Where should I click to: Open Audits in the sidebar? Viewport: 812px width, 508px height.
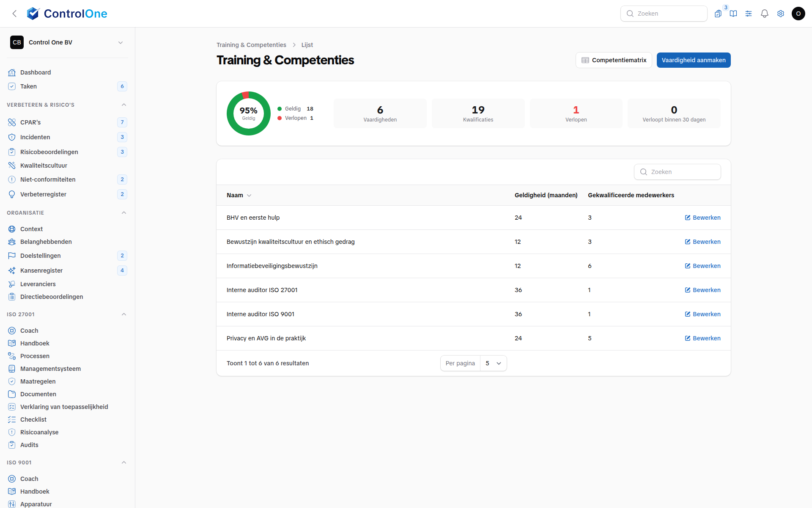tap(68, 445)
